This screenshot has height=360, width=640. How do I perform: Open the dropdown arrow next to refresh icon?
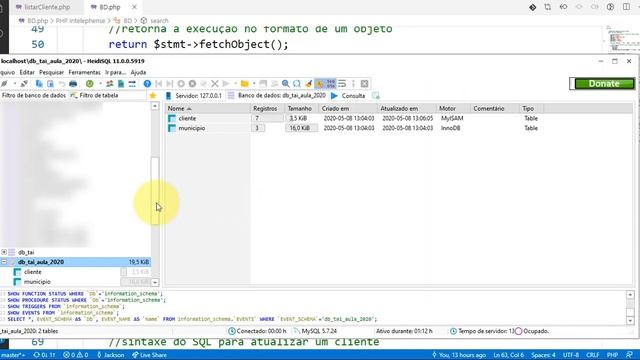point(100,84)
